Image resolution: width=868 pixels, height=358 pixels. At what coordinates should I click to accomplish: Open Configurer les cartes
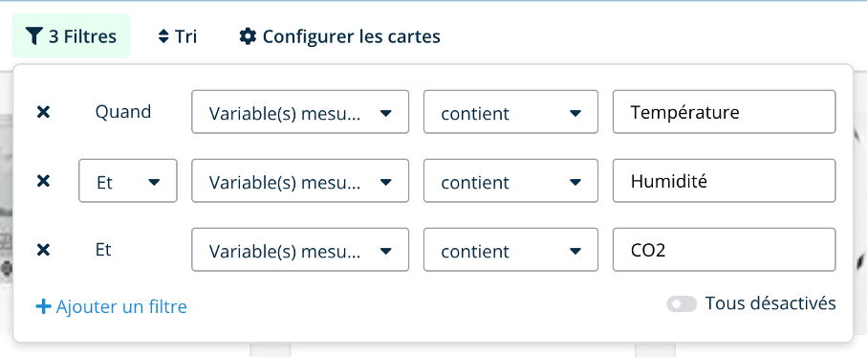(x=340, y=36)
